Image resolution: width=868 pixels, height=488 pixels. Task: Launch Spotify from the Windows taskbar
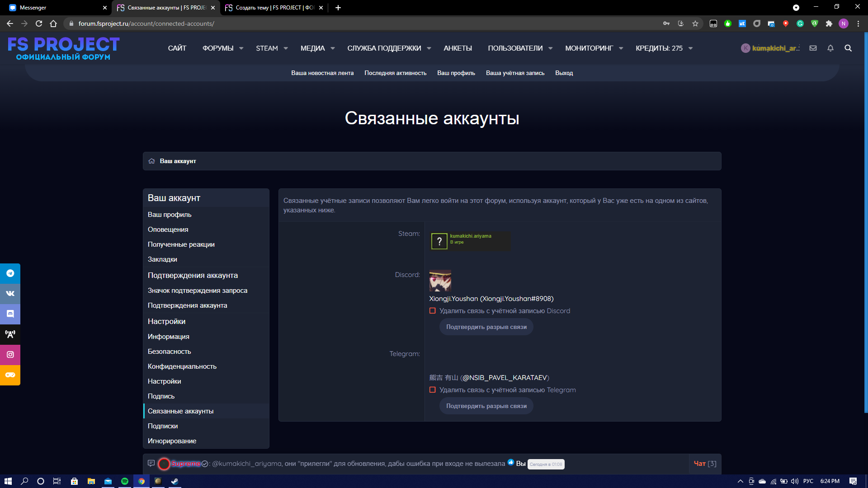click(125, 481)
